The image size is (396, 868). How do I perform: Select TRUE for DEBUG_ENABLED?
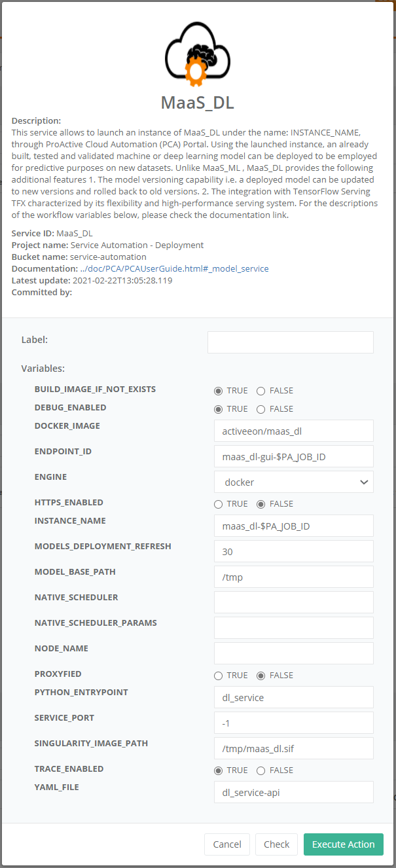(218, 409)
